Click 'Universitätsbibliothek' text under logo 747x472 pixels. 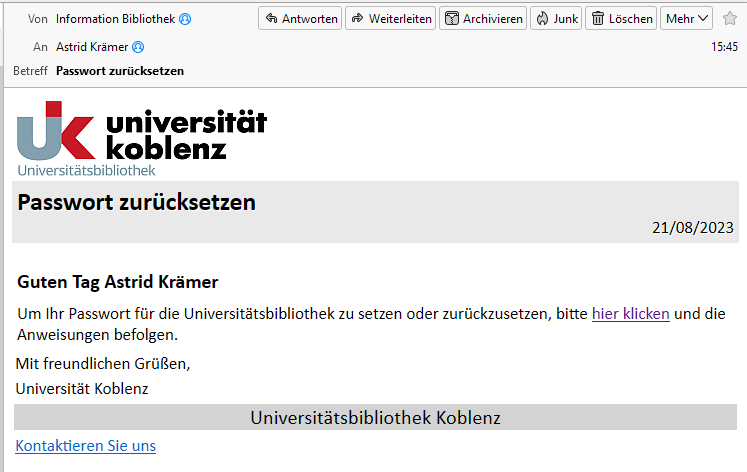[86, 171]
